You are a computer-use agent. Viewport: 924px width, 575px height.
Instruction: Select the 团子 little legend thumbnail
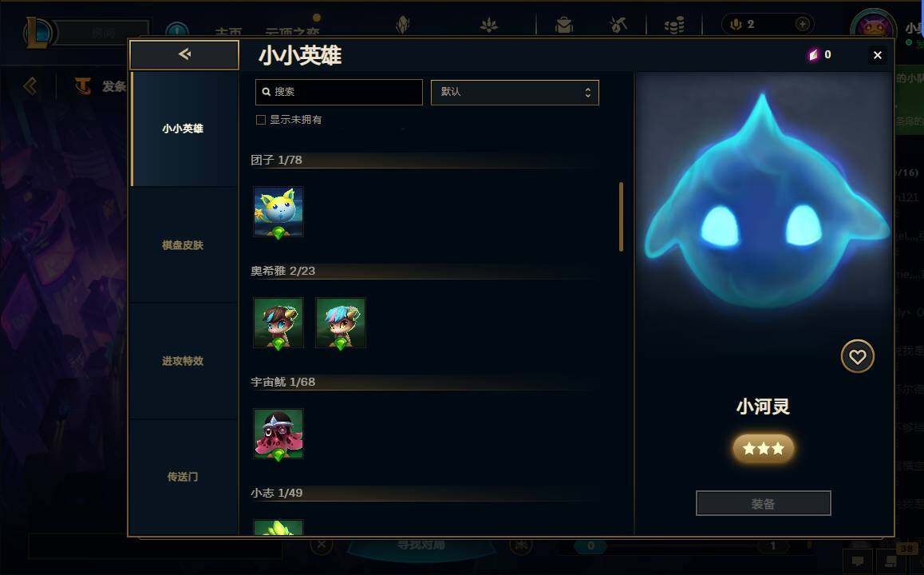[278, 212]
